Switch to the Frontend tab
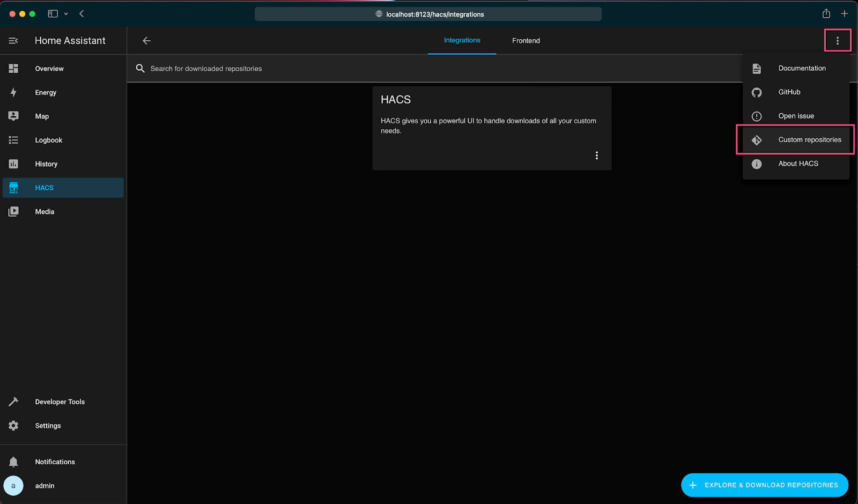 point(526,41)
